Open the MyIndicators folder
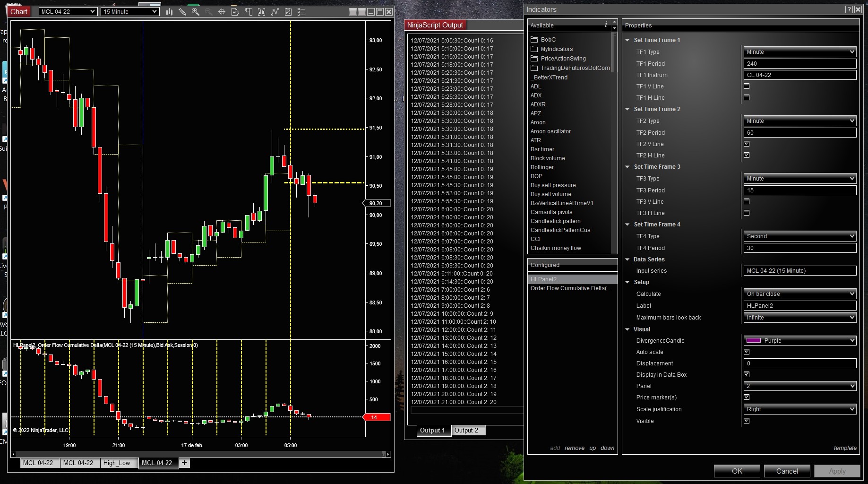This screenshot has height=484, width=868. tap(552, 49)
